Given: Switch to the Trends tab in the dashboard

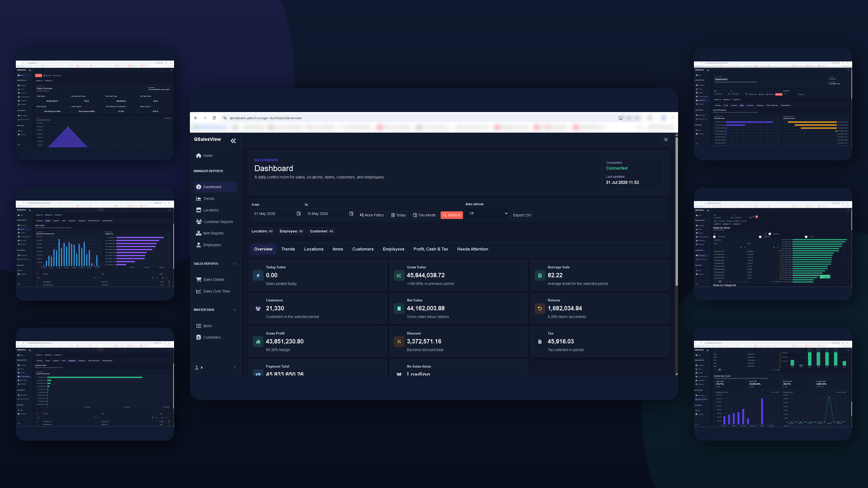Looking at the screenshot, I should tap(288, 249).
